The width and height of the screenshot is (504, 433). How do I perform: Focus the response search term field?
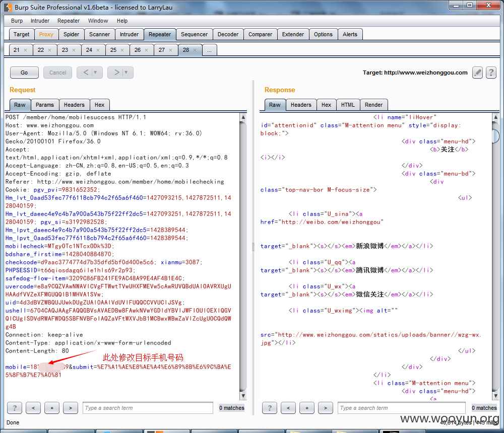tap(402, 408)
